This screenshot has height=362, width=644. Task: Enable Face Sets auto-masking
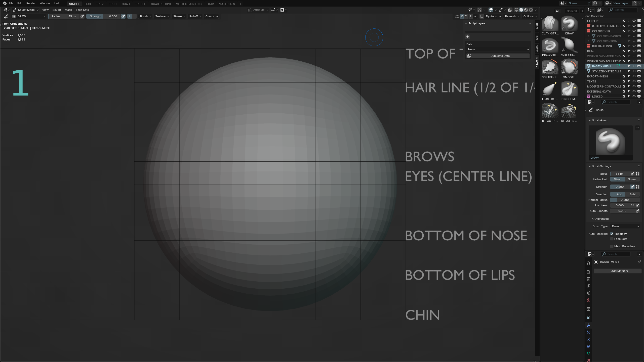pos(612,239)
